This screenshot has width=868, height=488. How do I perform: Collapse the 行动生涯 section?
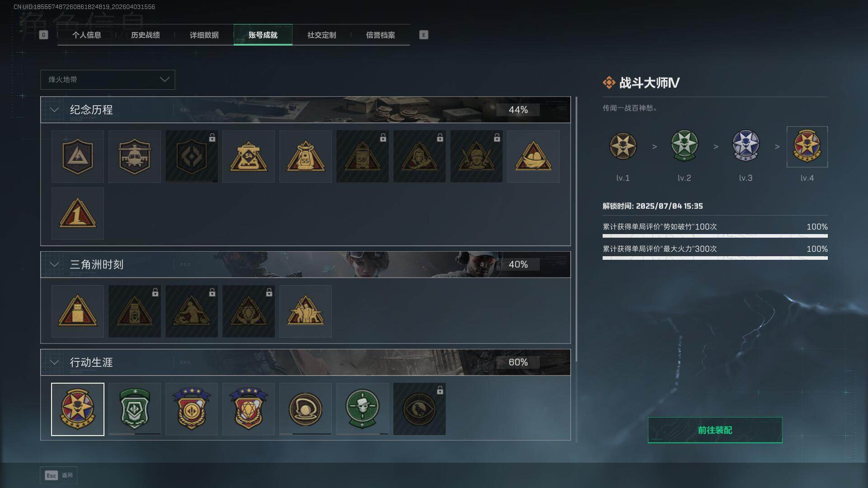(x=54, y=362)
